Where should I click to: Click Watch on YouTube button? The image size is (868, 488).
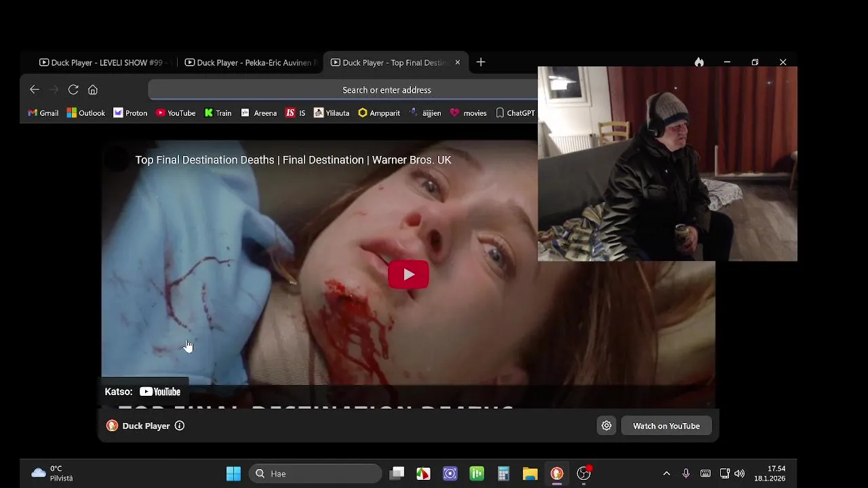666,426
